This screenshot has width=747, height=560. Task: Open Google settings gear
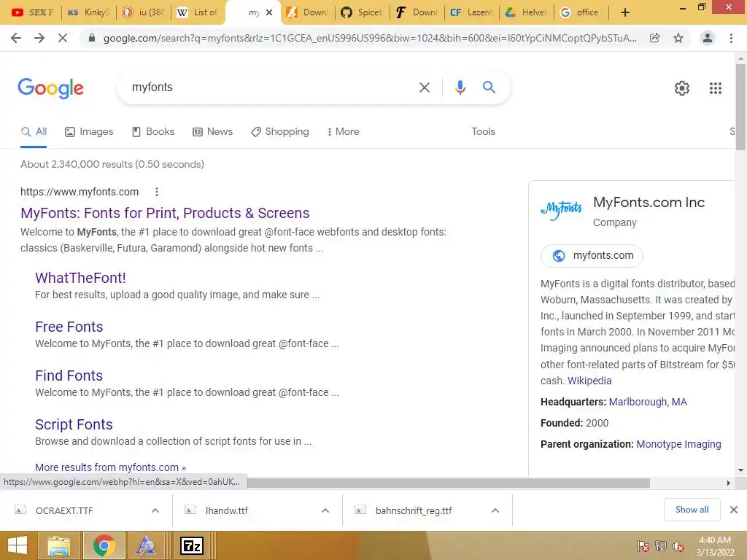(682, 88)
